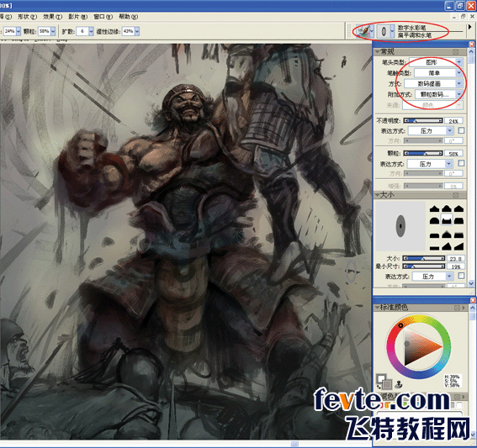This screenshot has width=477, height=448.
Task: Open the 帮助 help menu
Action: 128,17
